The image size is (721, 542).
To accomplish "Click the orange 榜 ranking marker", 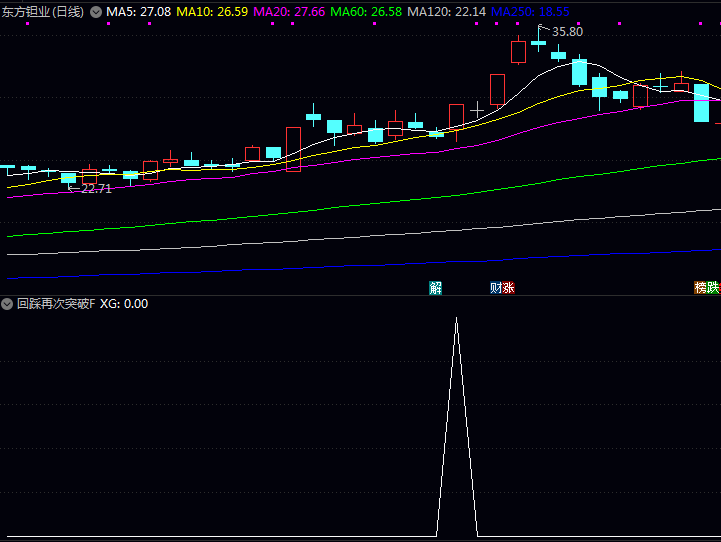I will pyautogui.click(x=701, y=288).
